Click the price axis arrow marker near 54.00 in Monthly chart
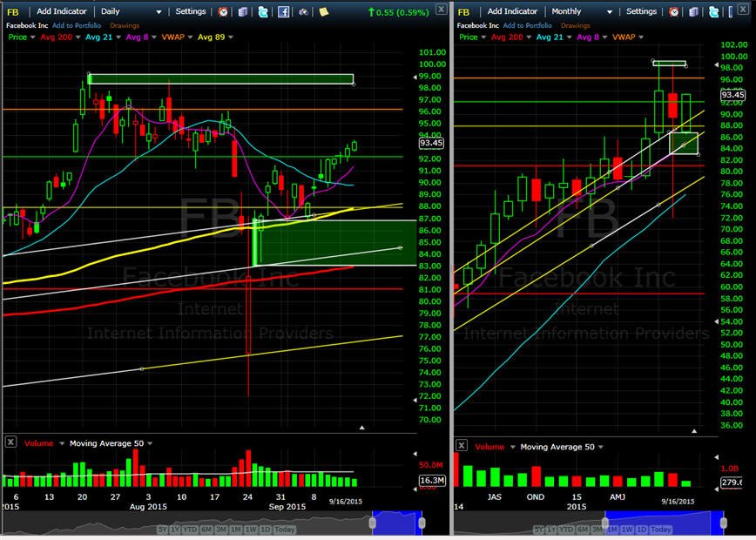 [716, 321]
